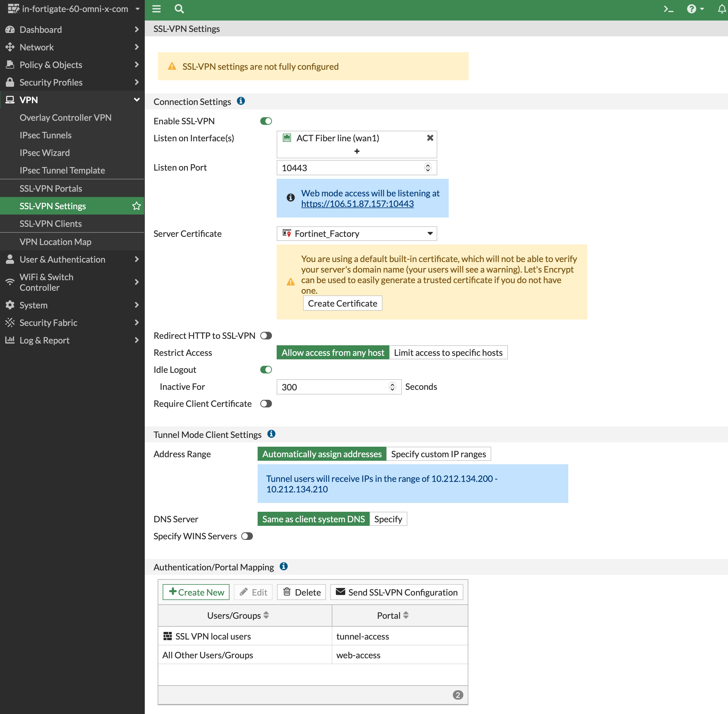This screenshot has width=728, height=714.
Task: Enable Redirect HTTP to SSL-VPN toggle
Action: coord(266,336)
